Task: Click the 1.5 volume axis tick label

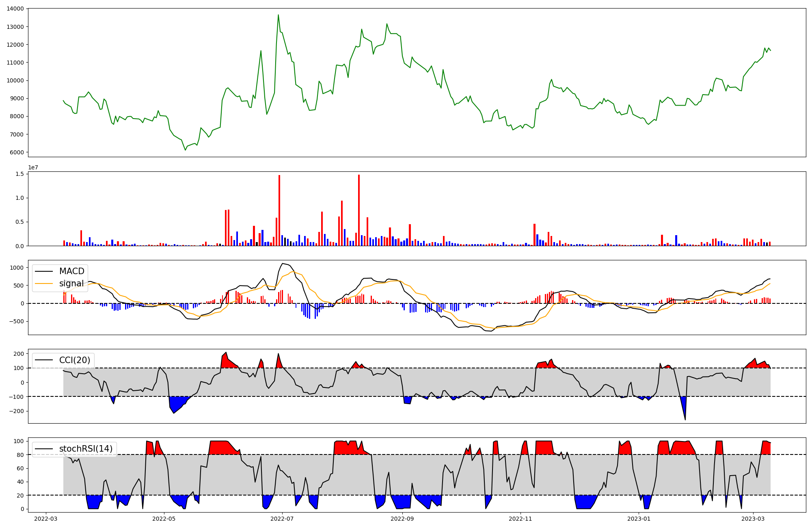Action: click(20, 174)
